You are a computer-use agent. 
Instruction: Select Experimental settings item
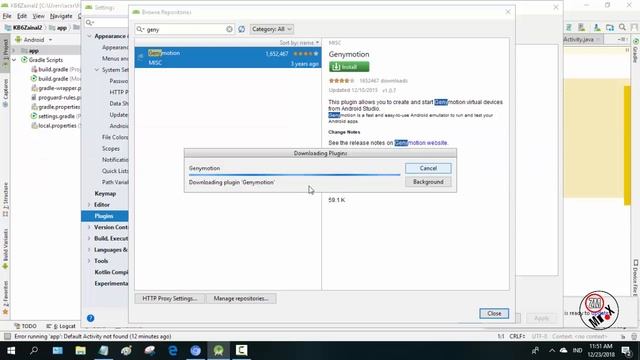(x=111, y=283)
